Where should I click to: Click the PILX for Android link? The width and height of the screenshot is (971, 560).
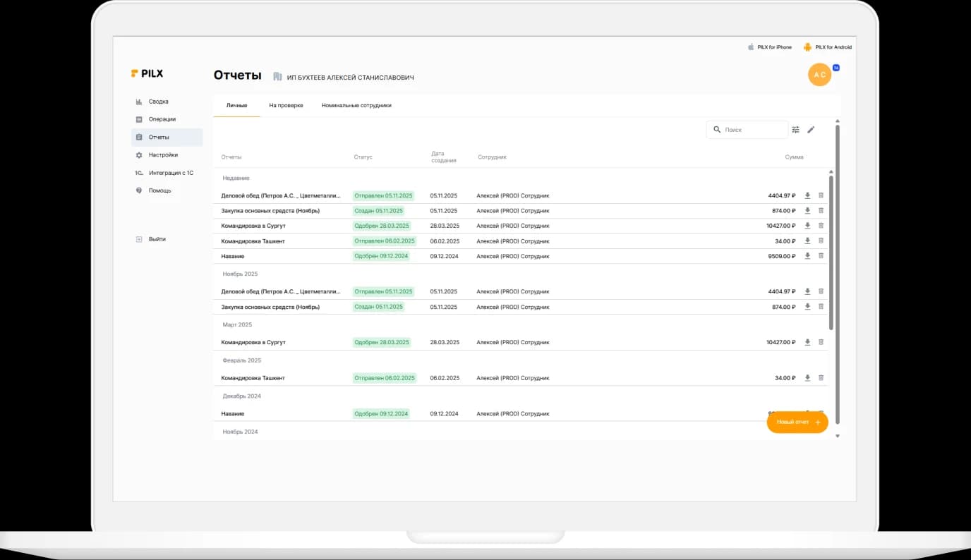click(828, 47)
